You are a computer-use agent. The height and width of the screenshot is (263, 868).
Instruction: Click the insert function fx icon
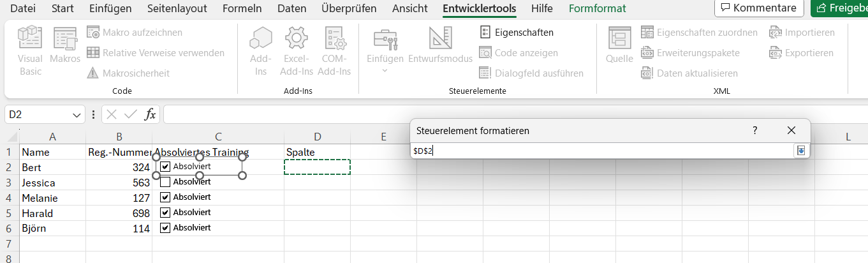pos(151,114)
